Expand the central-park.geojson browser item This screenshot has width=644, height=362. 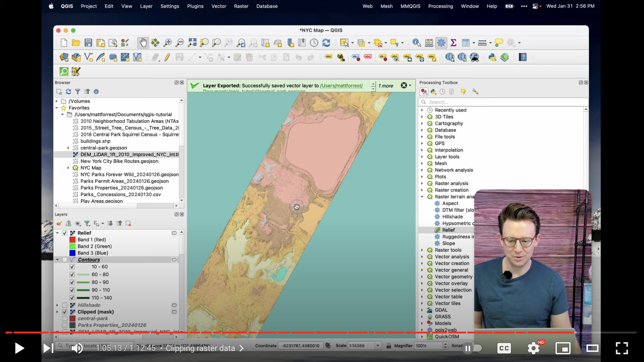(68, 148)
